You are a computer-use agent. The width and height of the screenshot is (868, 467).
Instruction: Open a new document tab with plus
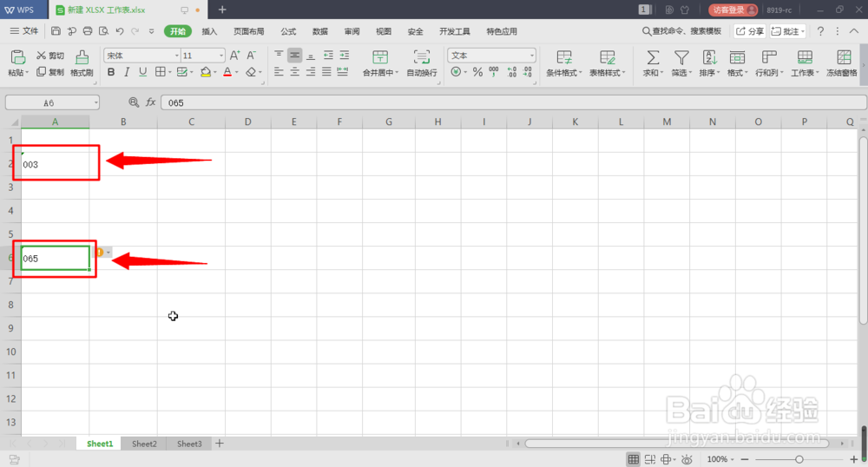pos(222,10)
